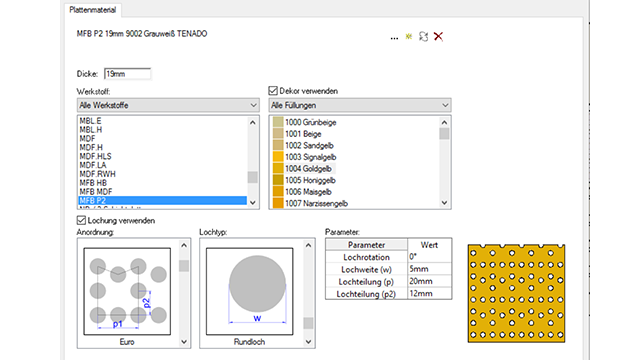Choose the 1003 Signalgelb color swatch
This screenshot has height=360, width=640.
click(x=278, y=157)
